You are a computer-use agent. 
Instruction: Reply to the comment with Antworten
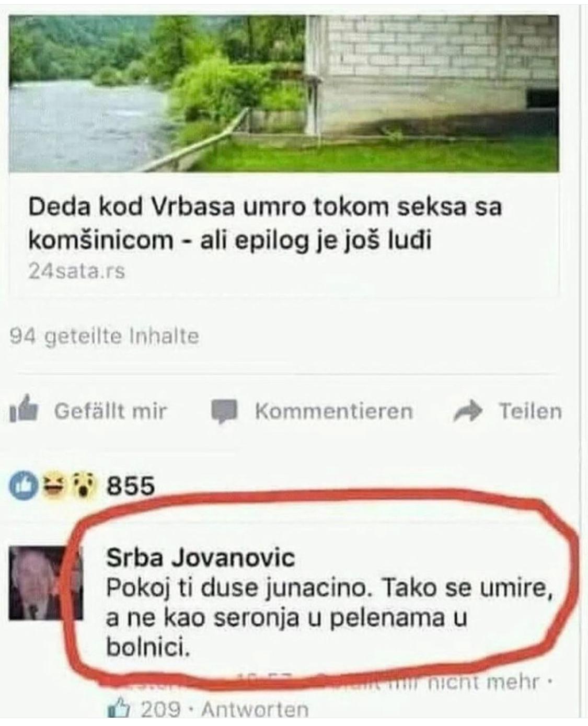click(255, 709)
